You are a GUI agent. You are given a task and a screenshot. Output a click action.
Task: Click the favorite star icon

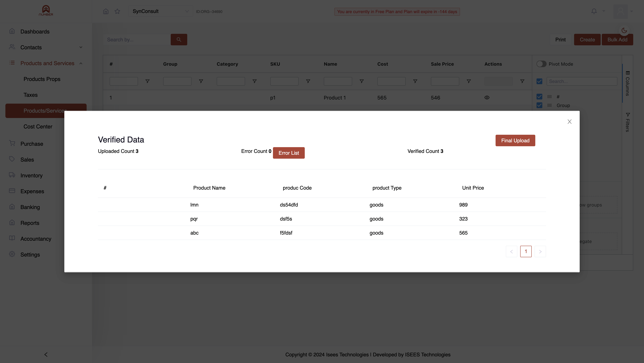click(117, 11)
